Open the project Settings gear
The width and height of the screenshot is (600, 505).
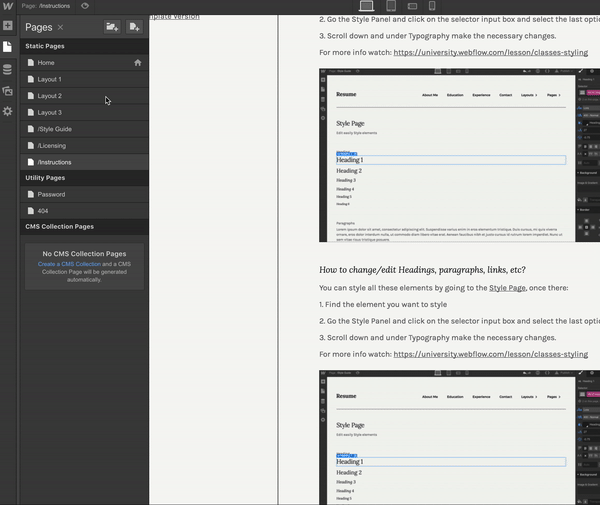coord(8,111)
